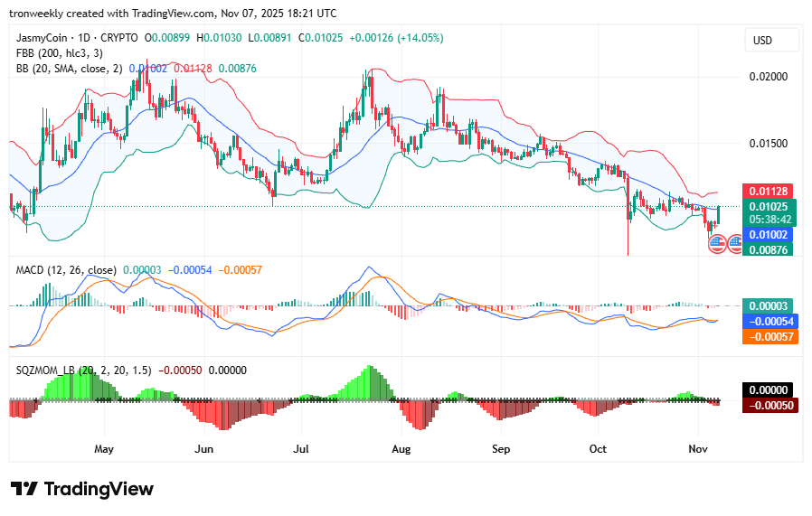
Task: Click the green 0.00876 lower band price label
Action: click(x=768, y=249)
